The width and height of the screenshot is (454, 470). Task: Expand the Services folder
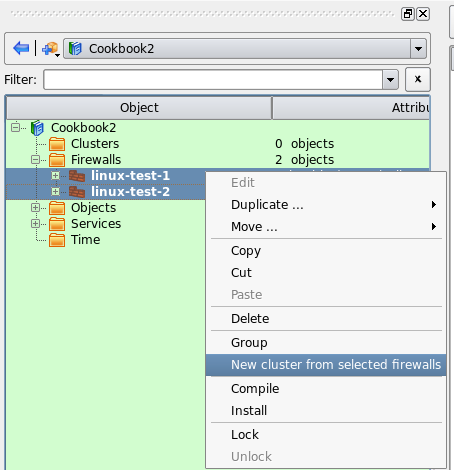pos(35,223)
